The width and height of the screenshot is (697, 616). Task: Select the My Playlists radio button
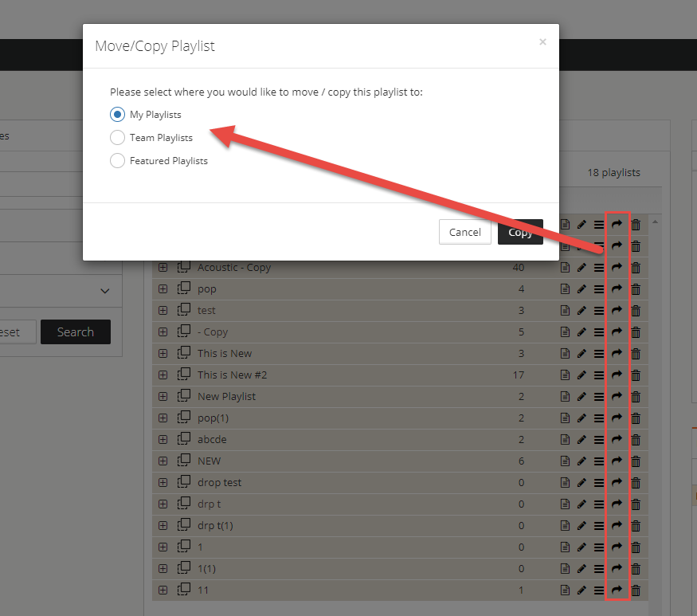[x=117, y=115]
